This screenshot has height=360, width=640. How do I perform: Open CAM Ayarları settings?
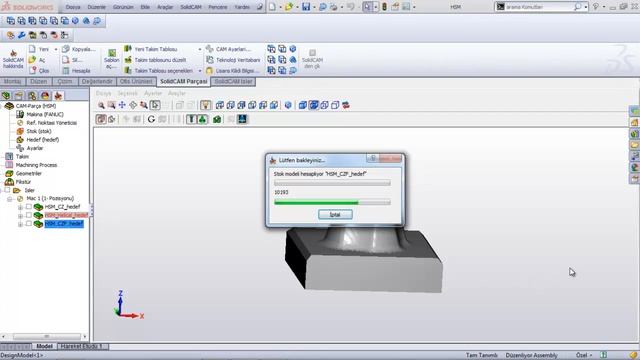[x=228, y=49]
